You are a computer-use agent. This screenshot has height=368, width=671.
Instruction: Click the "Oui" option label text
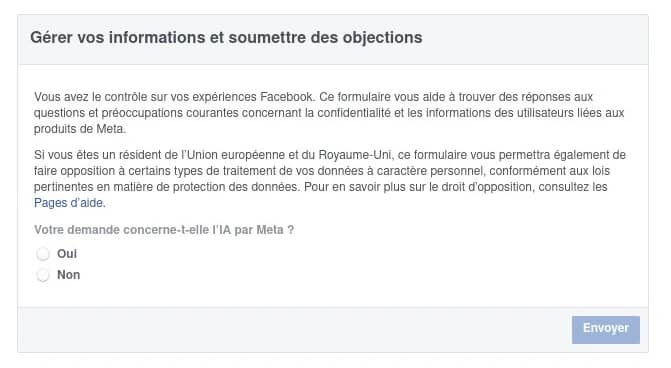pyautogui.click(x=67, y=254)
